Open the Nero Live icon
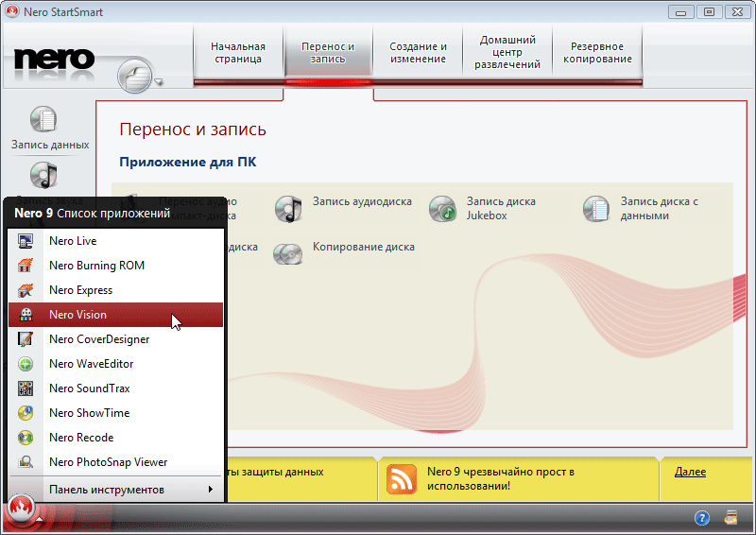This screenshot has width=756, height=535. tap(26, 241)
